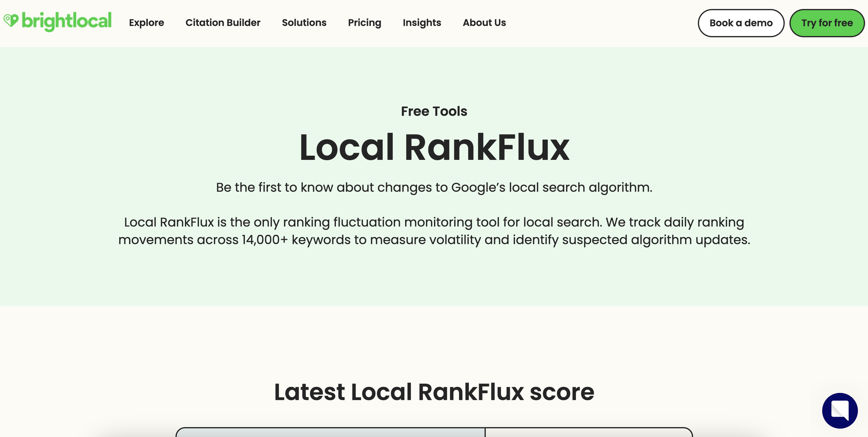This screenshot has width=868, height=437.
Task: Click the Local RankFlux main title
Action: [x=434, y=147]
